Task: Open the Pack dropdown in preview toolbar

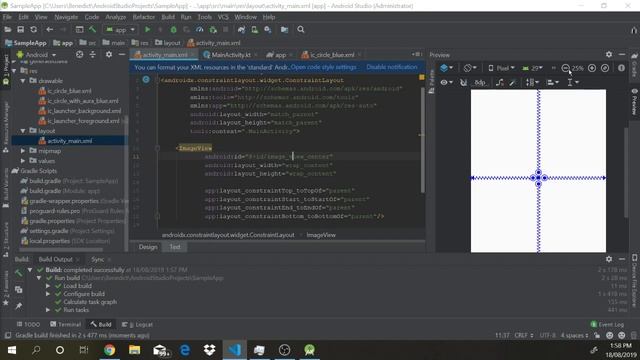Action: [x=532, y=82]
